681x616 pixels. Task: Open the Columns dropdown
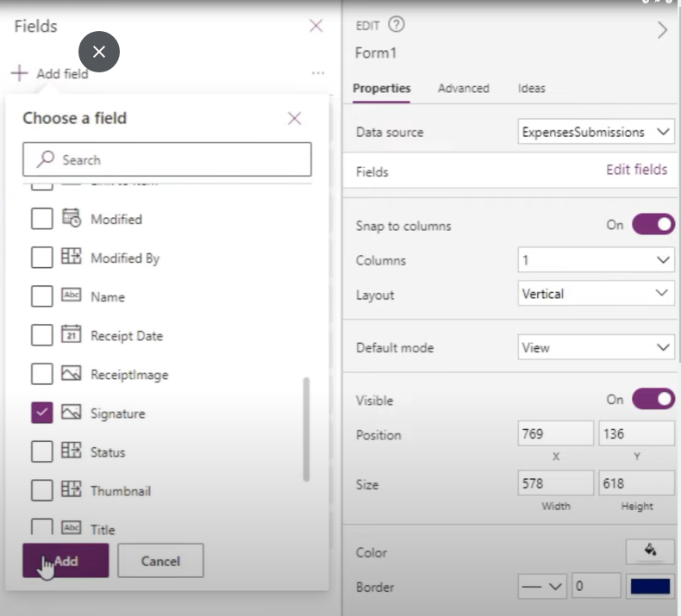pyautogui.click(x=596, y=260)
